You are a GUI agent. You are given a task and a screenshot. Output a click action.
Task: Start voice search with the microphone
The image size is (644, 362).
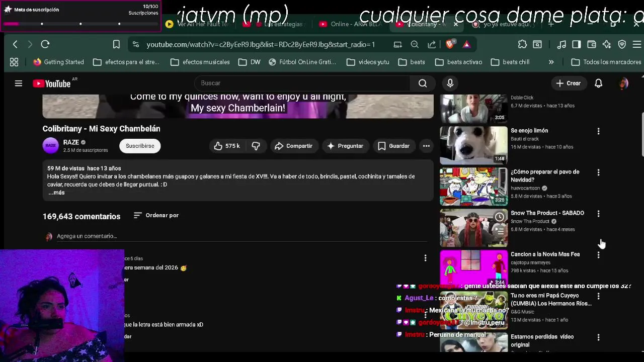450,83
